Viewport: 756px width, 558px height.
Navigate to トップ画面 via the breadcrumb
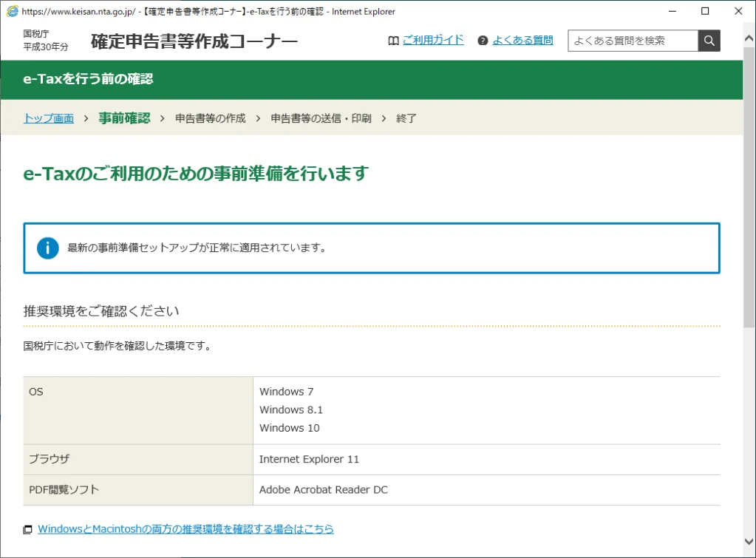(x=47, y=118)
